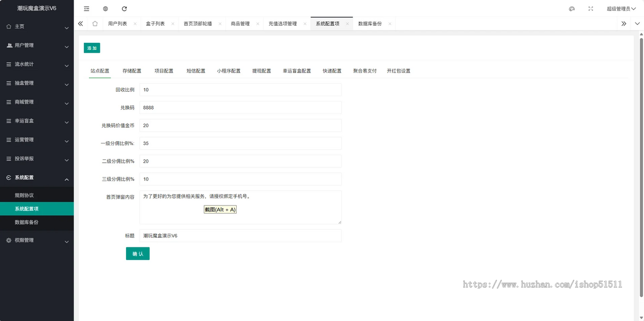Click the 兑换码 input field
This screenshot has height=321, width=644.
click(x=240, y=107)
